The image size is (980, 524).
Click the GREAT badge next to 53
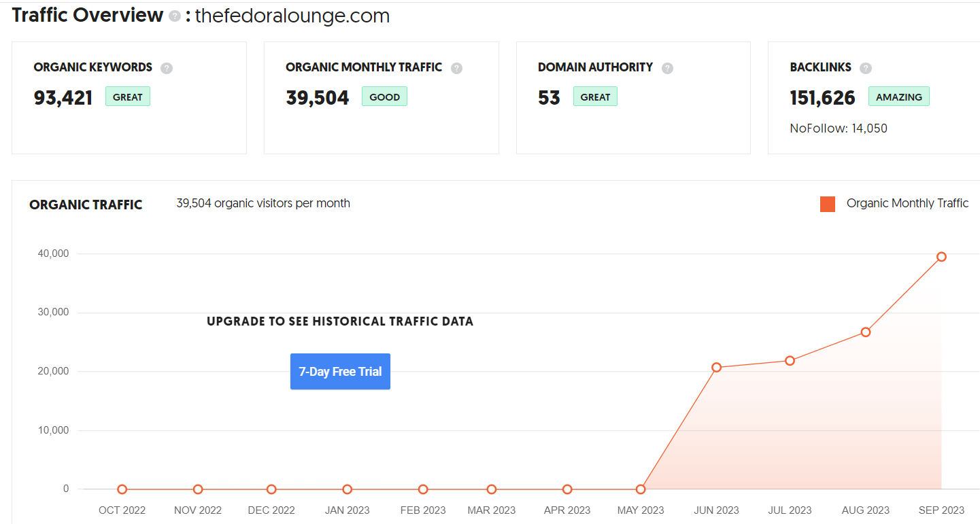(x=595, y=97)
